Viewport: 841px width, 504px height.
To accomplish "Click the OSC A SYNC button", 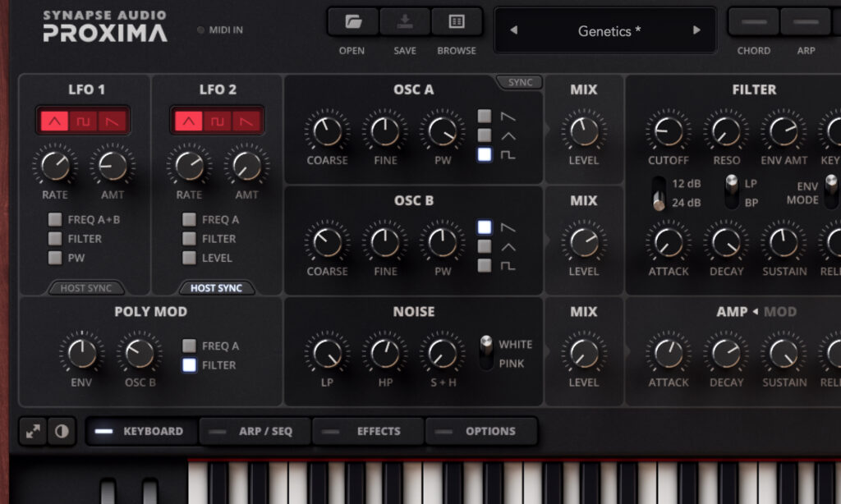I will [519, 82].
